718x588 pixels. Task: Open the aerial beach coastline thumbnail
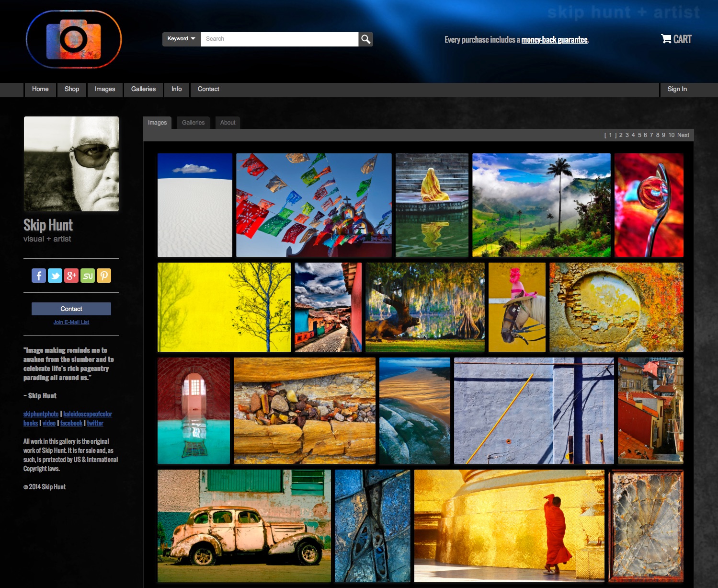[415, 411]
